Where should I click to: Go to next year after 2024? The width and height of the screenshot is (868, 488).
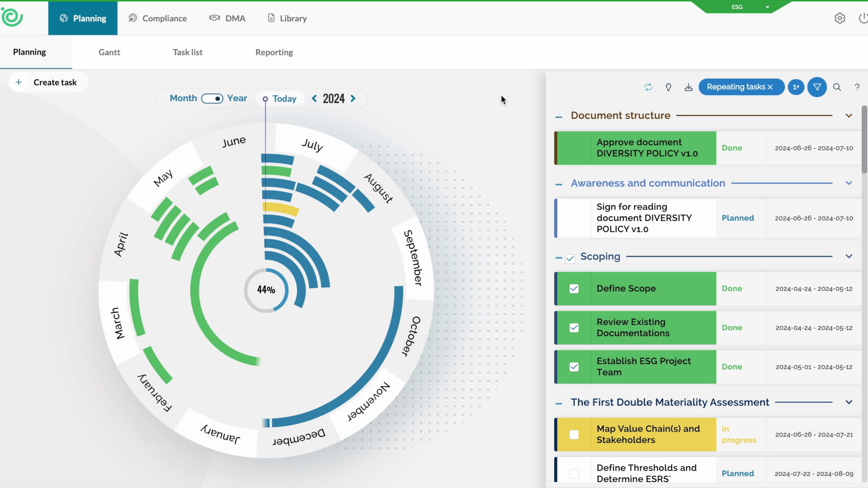click(353, 99)
